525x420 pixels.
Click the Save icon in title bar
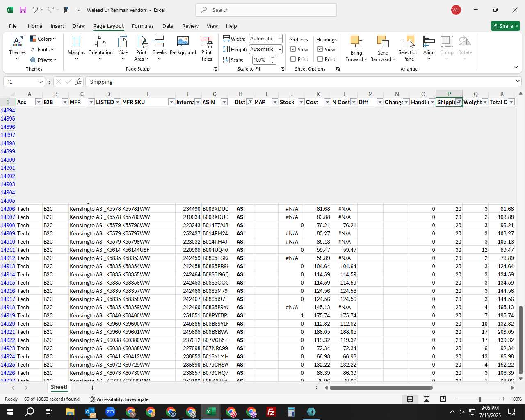[23, 10]
